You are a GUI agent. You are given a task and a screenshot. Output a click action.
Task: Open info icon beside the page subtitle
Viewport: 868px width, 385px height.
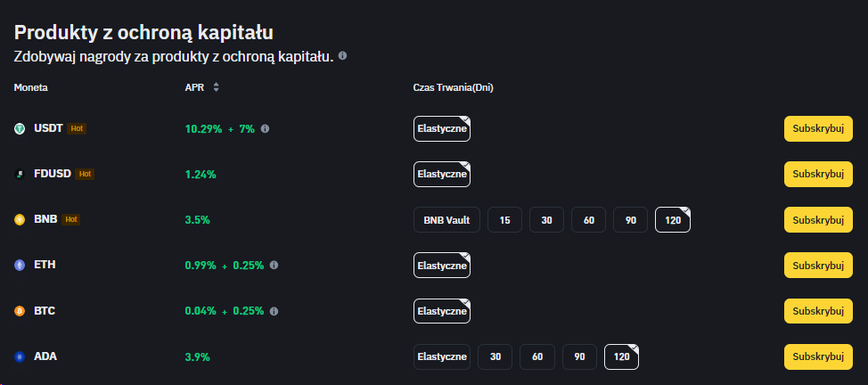click(x=342, y=56)
